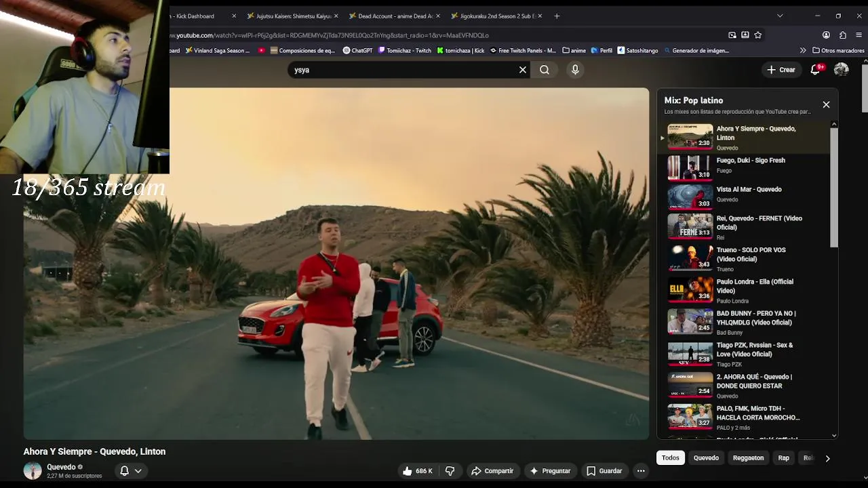
Task: Play BAD BUNNY - PERO YA NO in the playlist
Action: point(743,323)
